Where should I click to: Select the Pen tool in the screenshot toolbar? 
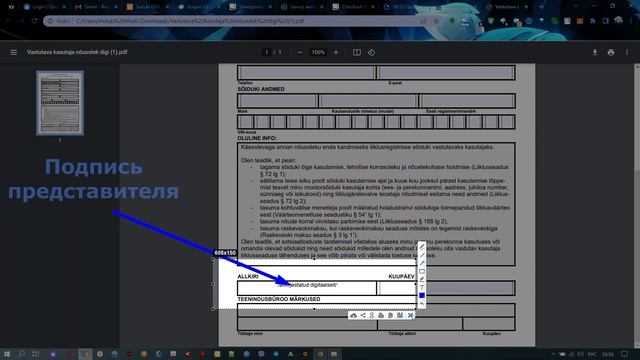422,247
